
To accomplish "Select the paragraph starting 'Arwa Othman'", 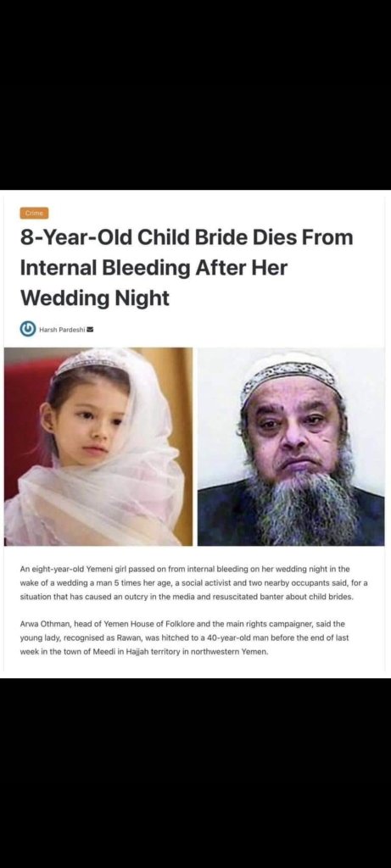I will [x=185, y=637].
